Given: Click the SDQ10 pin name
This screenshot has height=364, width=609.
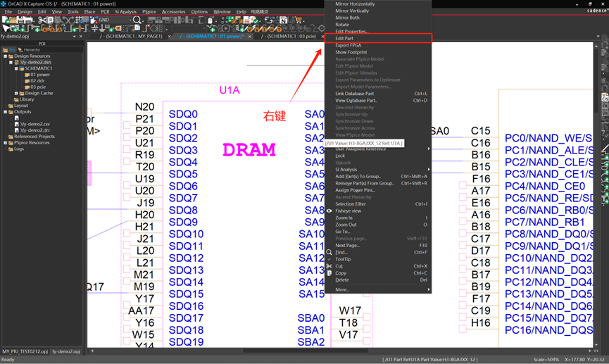Looking at the screenshot, I should pos(186,234).
